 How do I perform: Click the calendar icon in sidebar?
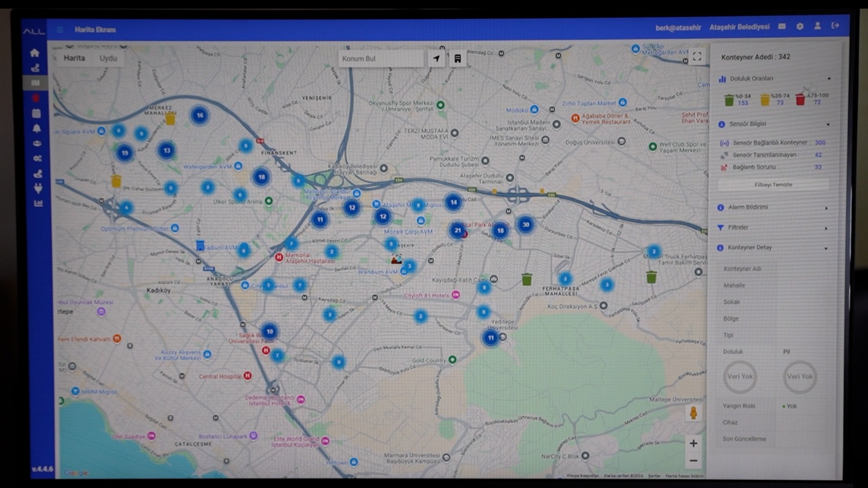36,113
